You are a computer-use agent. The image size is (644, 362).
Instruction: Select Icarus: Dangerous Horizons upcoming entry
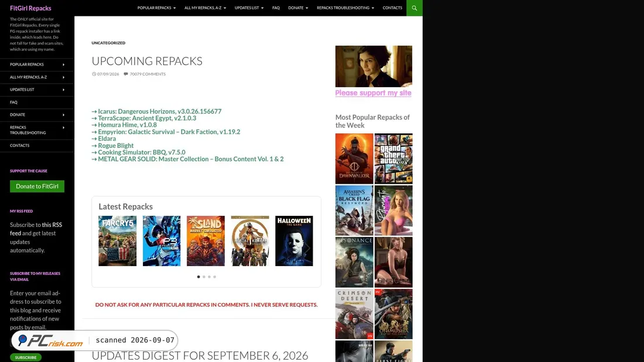[159, 111]
